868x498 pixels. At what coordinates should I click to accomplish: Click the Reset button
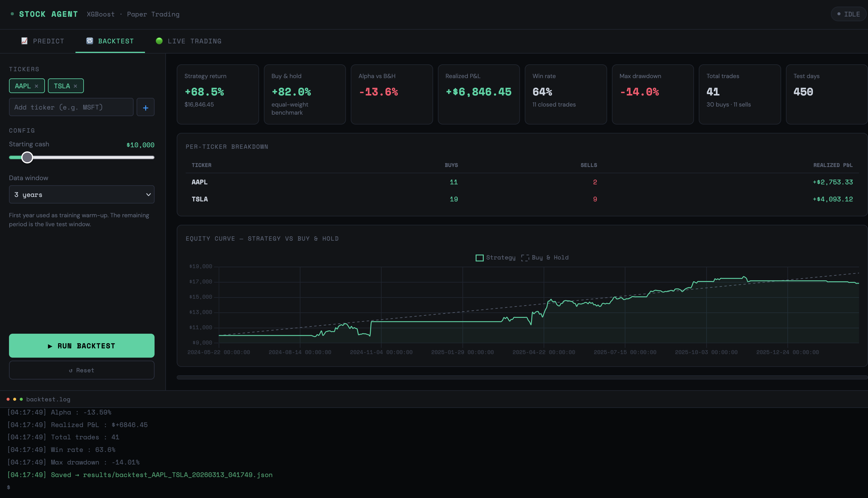pos(81,371)
